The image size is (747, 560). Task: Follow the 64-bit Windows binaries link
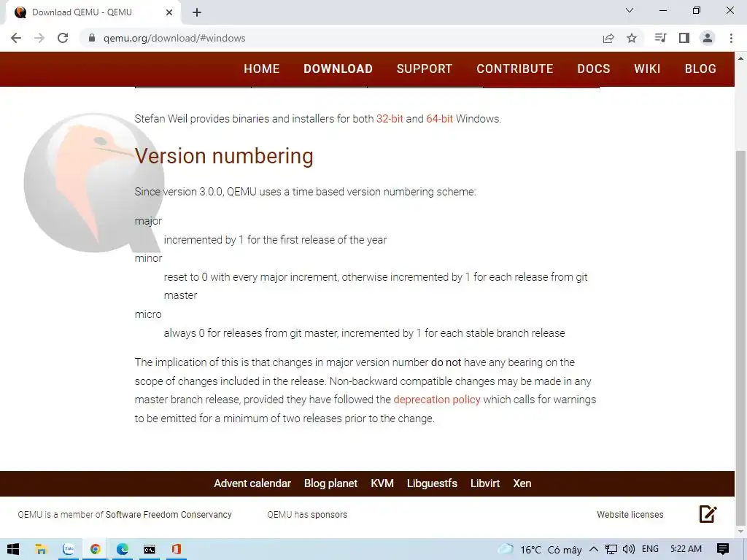click(440, 119)
